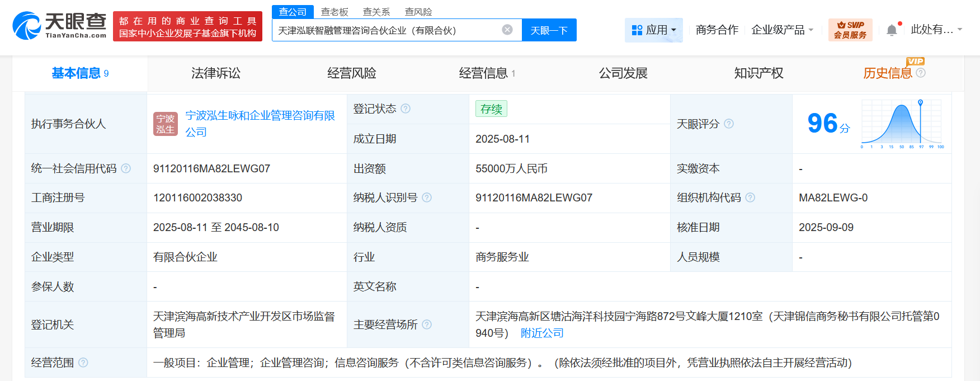Clear the search box text

pos(507,30)
